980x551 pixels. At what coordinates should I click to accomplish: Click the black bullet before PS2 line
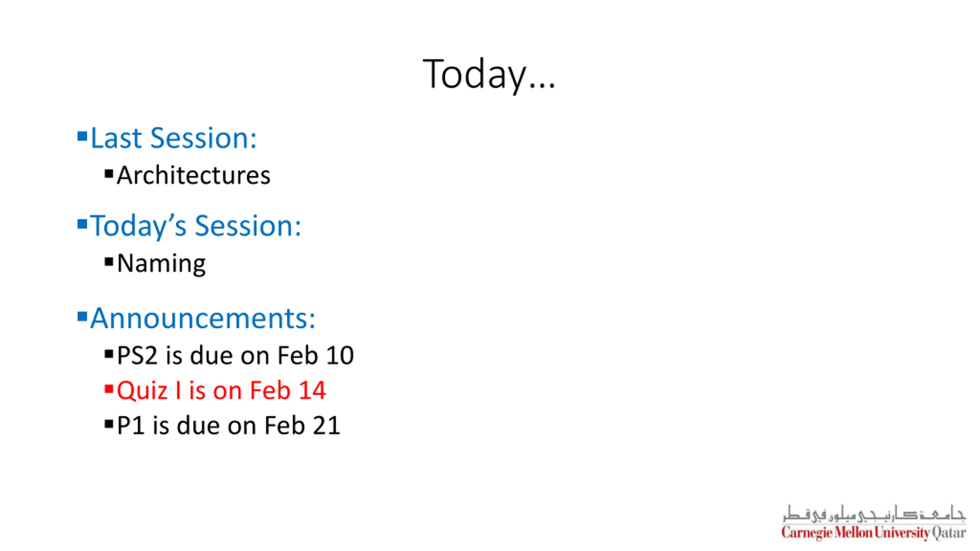pyautogui.click(x=109, y=354)
